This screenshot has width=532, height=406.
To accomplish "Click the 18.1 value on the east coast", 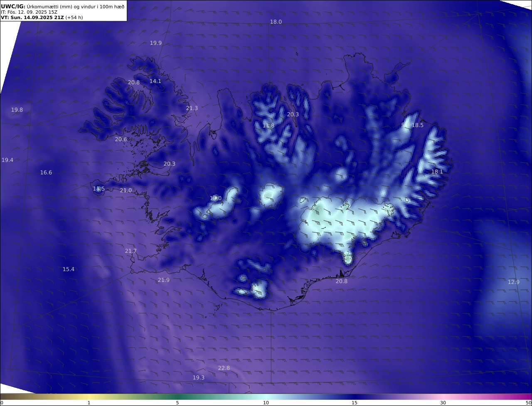I will point(437,171).
